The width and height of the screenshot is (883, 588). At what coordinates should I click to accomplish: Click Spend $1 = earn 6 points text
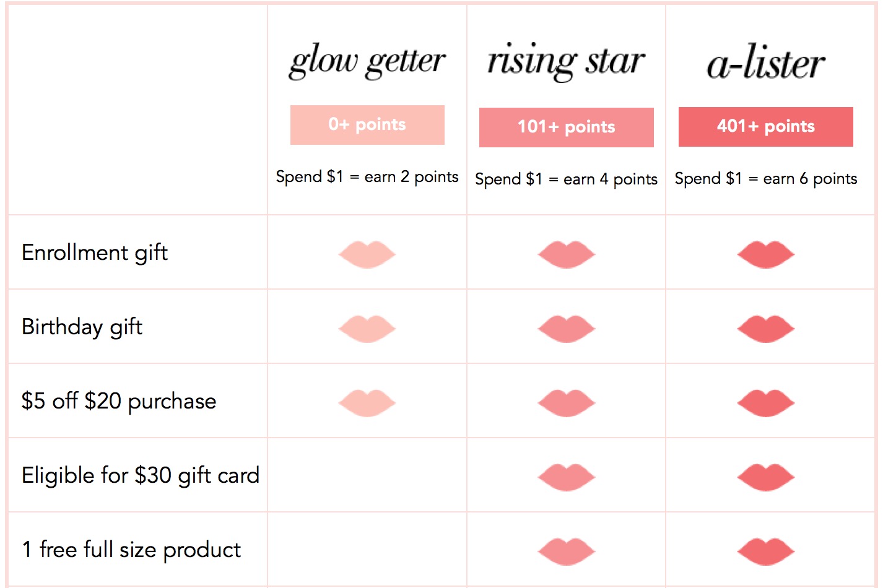point(766,179)
